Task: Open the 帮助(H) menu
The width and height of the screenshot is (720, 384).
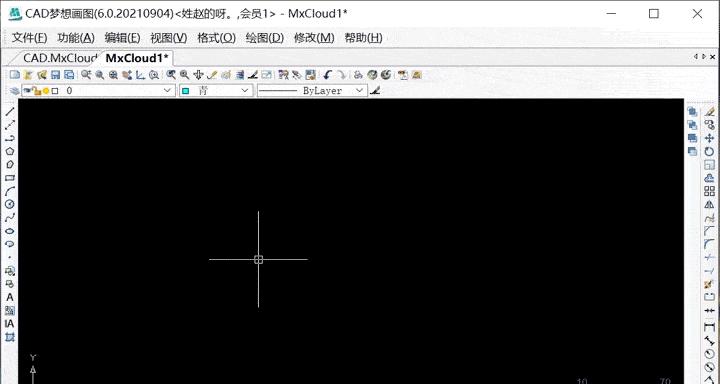Action: [x=363, y=38]
